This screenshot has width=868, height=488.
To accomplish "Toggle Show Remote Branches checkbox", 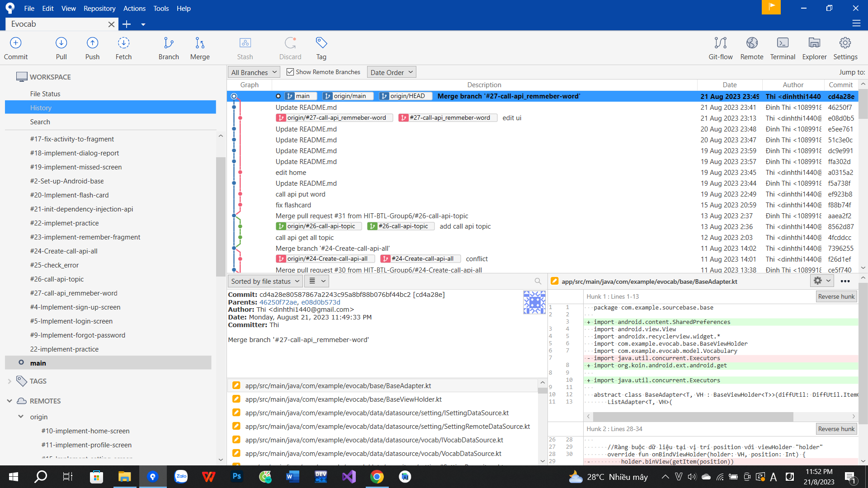I will tap(290, 72).
